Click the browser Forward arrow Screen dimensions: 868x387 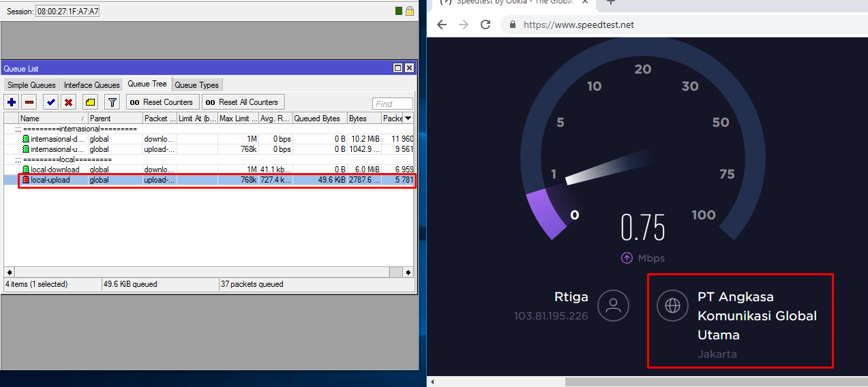click(464, 25)
